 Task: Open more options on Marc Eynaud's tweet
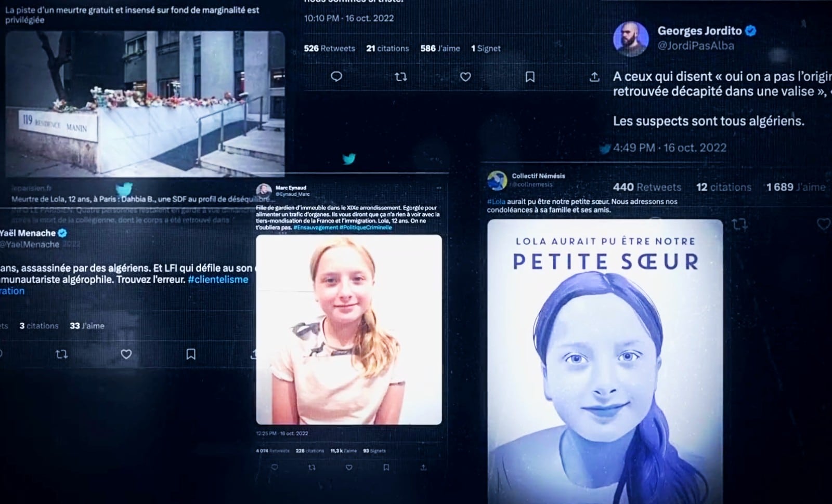click(439, 188)
